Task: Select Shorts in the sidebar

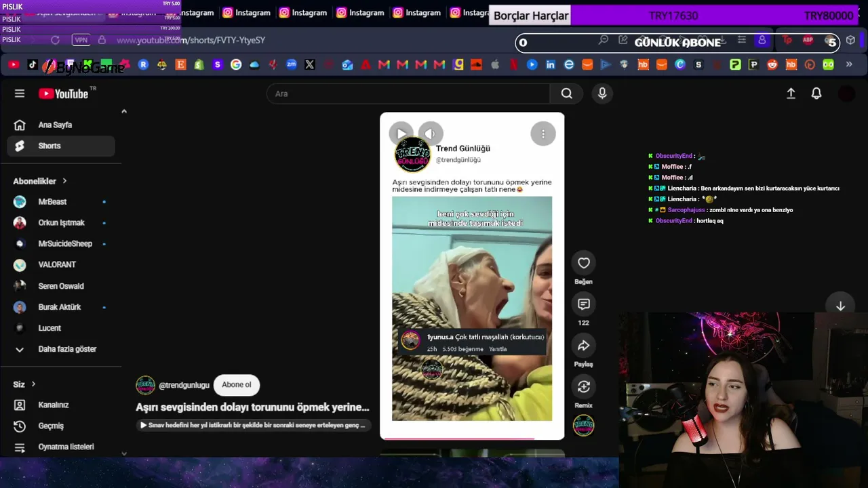Action: [x=61, y=146]
